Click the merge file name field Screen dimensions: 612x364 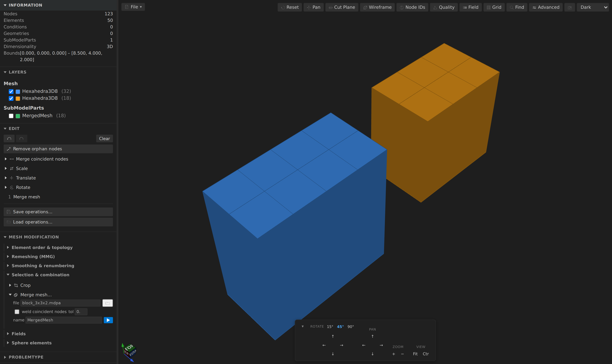pos(60,303)
